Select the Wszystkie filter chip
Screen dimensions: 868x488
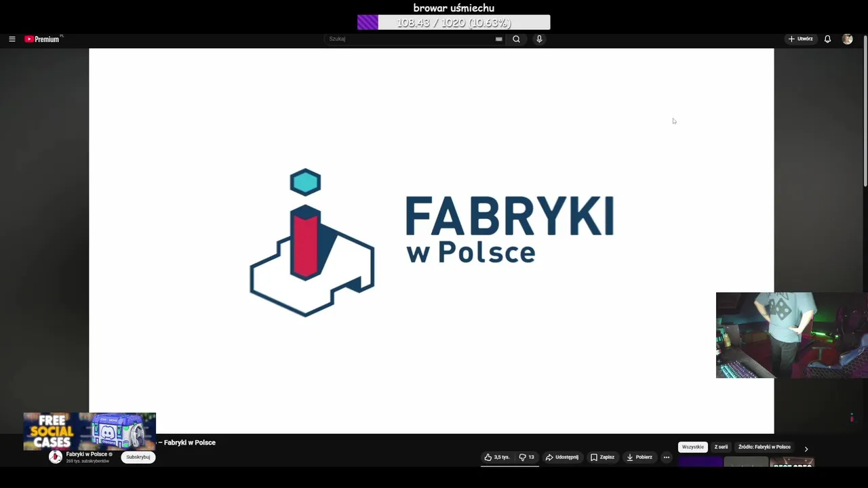point(693,447)
